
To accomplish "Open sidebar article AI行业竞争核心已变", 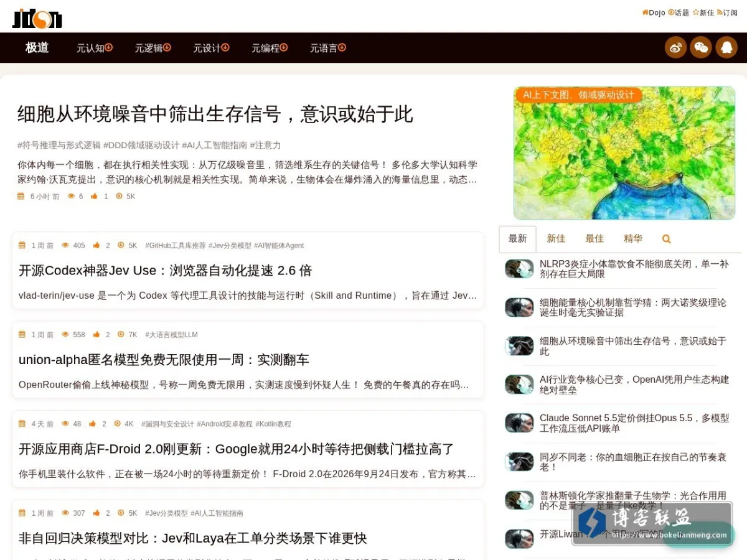I will pyautogui.click(x=634, y=385).
